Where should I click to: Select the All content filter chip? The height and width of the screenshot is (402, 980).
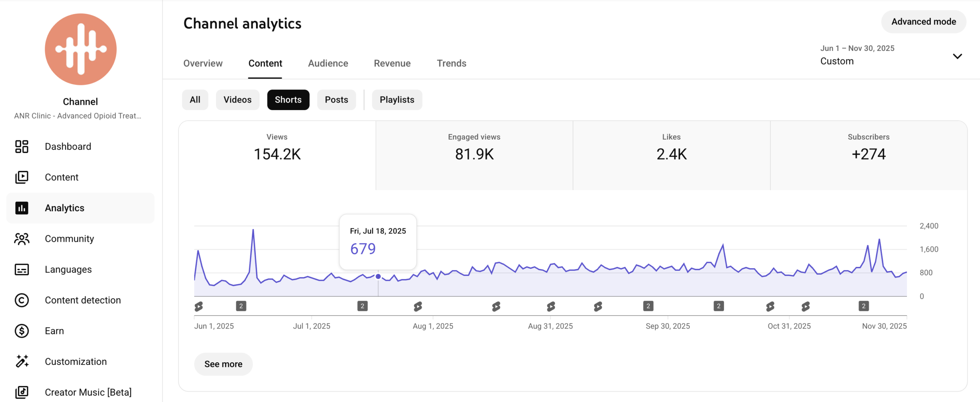click(195, 100)
